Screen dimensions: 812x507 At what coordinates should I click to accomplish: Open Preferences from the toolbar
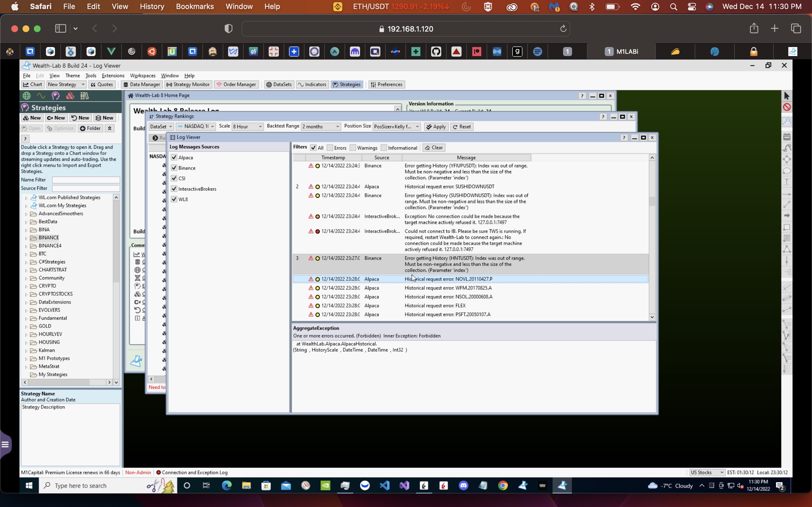[386, 84]
